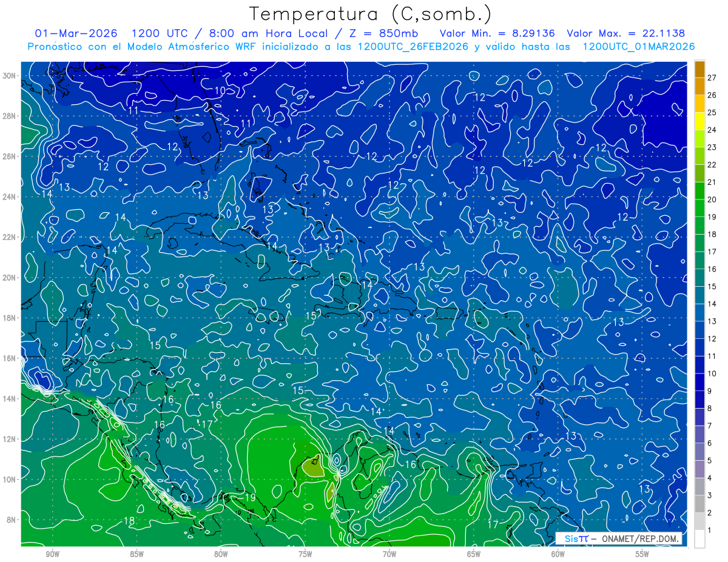This screenshot has height=562, width=728.
Task: Click legend value label "1"
Action: 710,530
